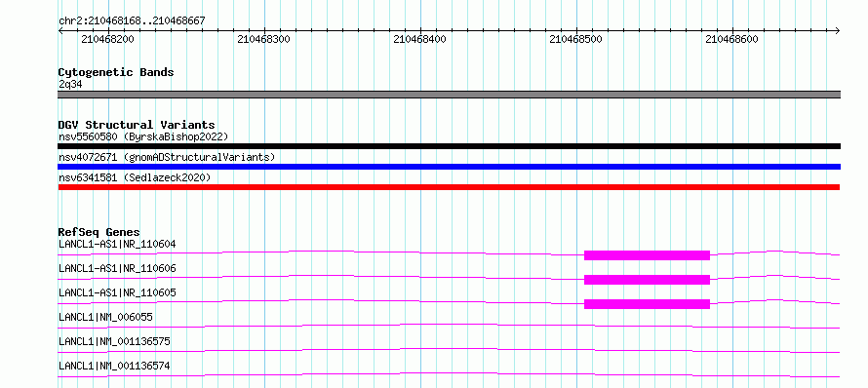Click ruler position 210468600
Viewport: 868px width, 388px height.
[731, 39]
